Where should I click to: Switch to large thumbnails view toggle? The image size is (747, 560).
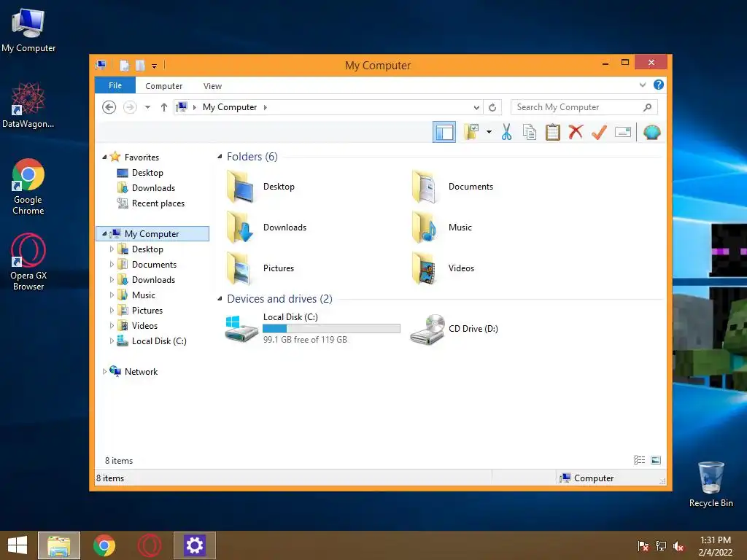656,460
